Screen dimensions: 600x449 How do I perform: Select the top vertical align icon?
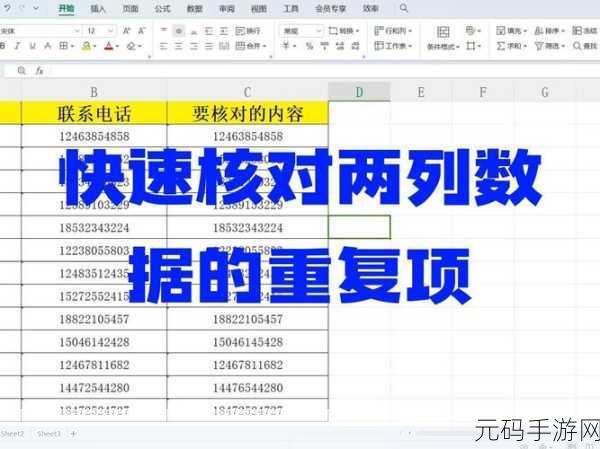pyautogui.click(x=163, y=31)
